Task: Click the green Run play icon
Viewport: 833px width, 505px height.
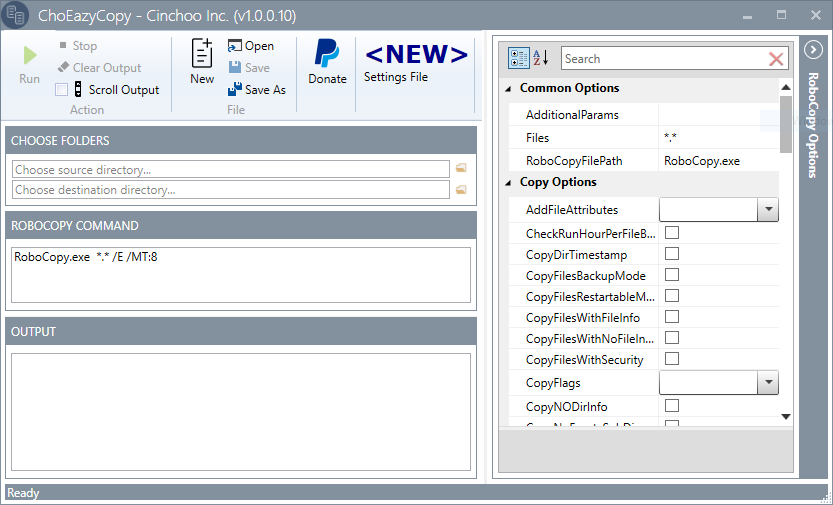Action: [30, 55]
